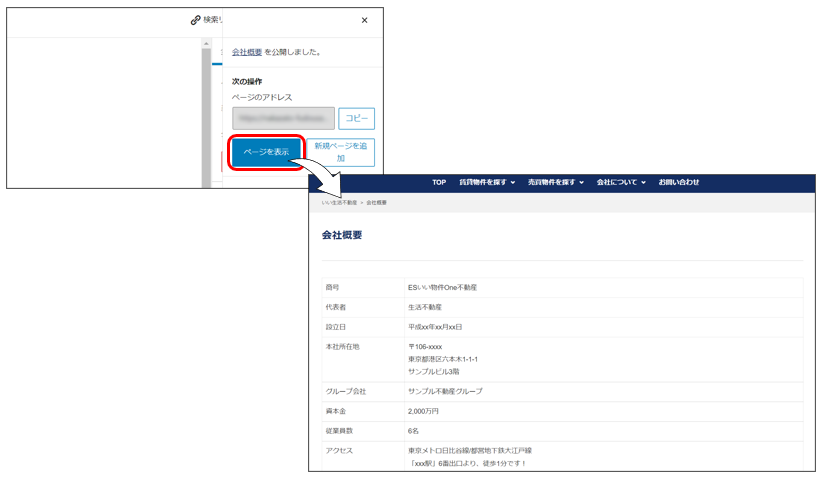Expand the 売買物件を探す dropdown menu
This screenshot has height=480, width=823.
tap(555, 182)
